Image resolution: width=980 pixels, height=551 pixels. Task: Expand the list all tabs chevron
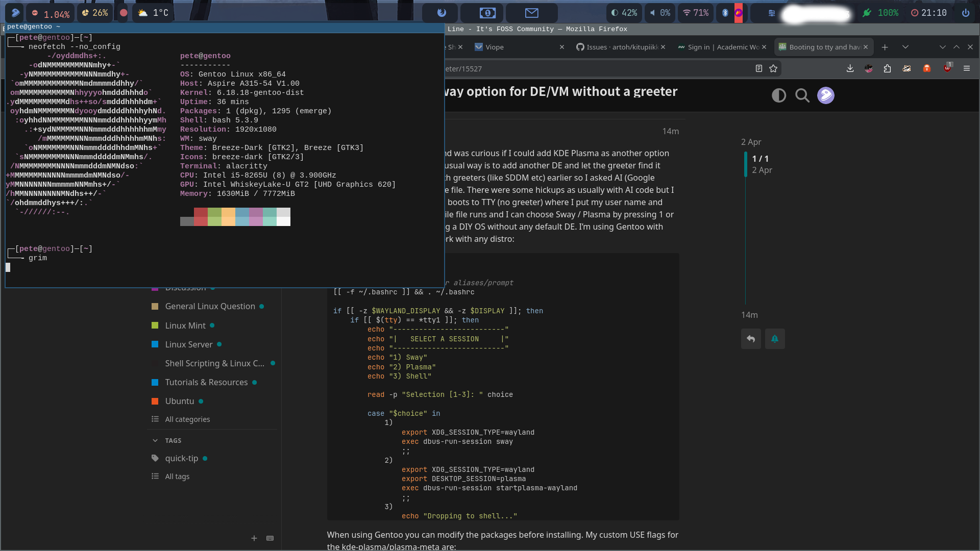905,47
